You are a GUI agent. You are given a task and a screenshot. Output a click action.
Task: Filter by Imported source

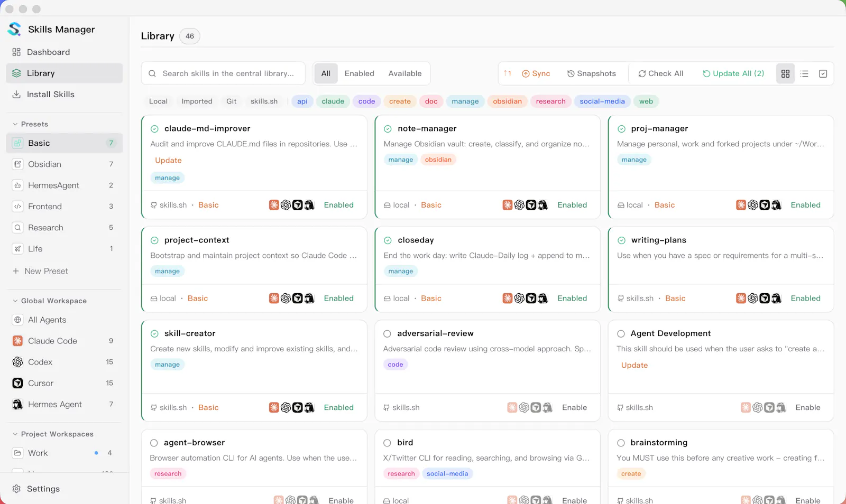click(197, 101)
